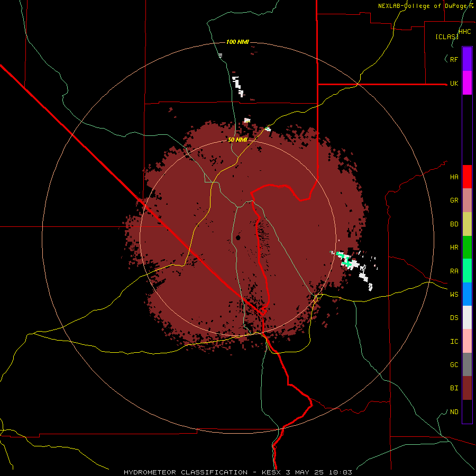Click the RA legend label
This screenshot has height=476, width=476.
(454, 271)
